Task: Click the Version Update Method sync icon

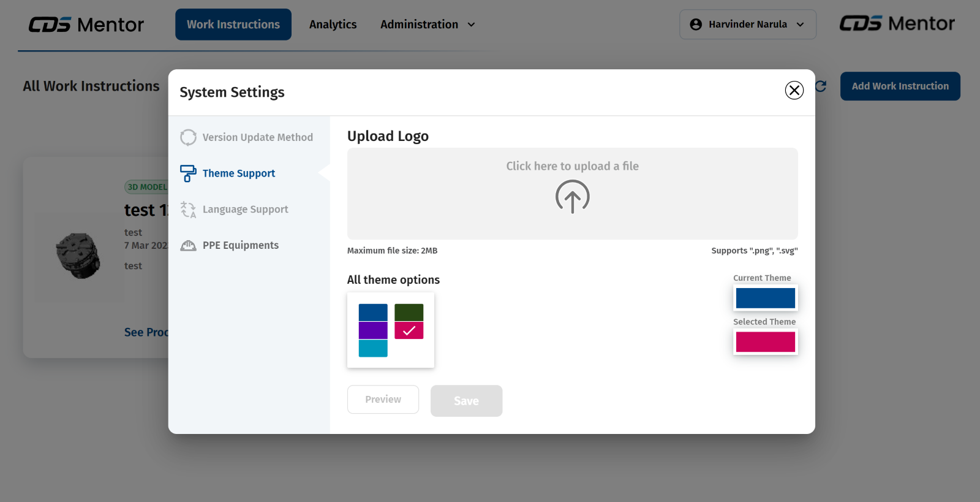Action: click(x=188, y=137)
